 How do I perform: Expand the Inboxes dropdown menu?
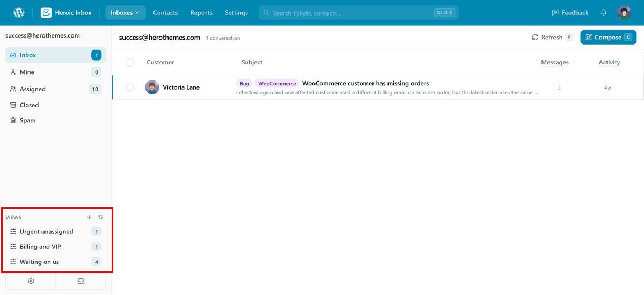(x=125, y=12)
